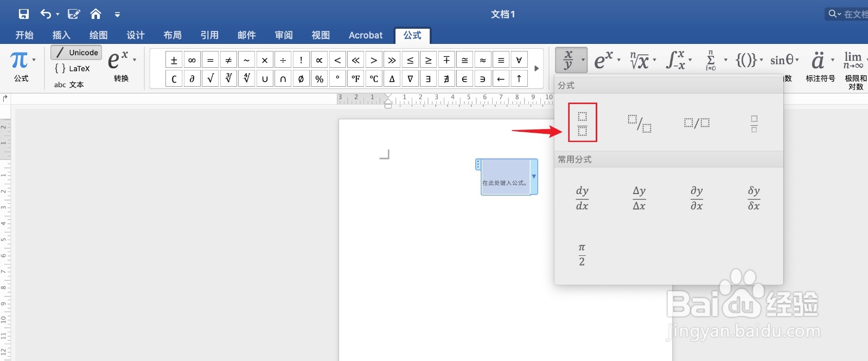Insert the empty set symbol
Screen dimensions: 868x361
pos(301,79)
